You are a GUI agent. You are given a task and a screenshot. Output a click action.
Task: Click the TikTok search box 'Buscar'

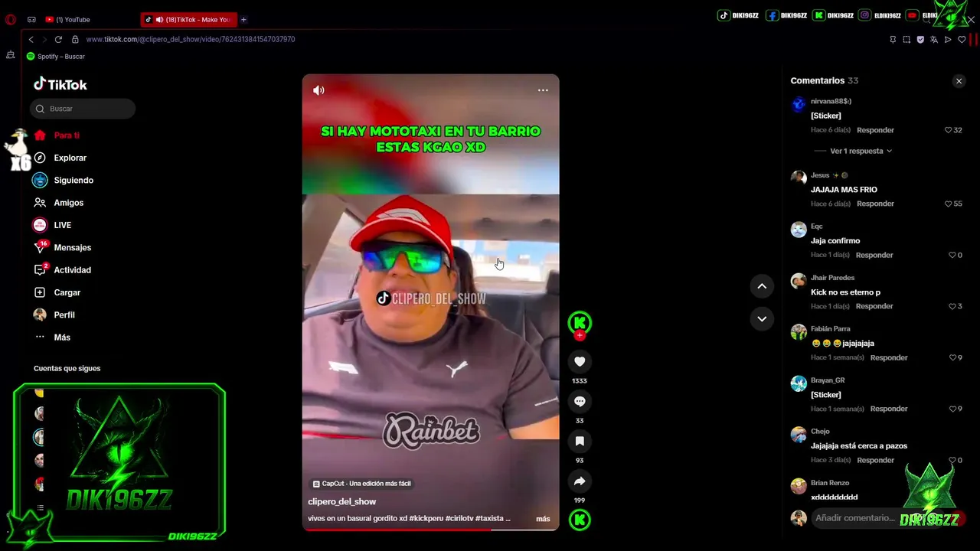pyautogui.click(x=83, y=109)
